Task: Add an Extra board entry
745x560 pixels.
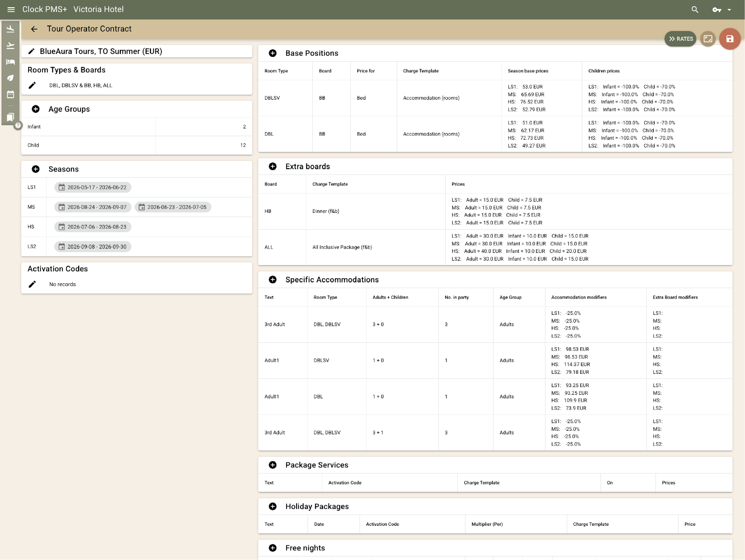Action: pyautogui.click(x=272, y=166)
